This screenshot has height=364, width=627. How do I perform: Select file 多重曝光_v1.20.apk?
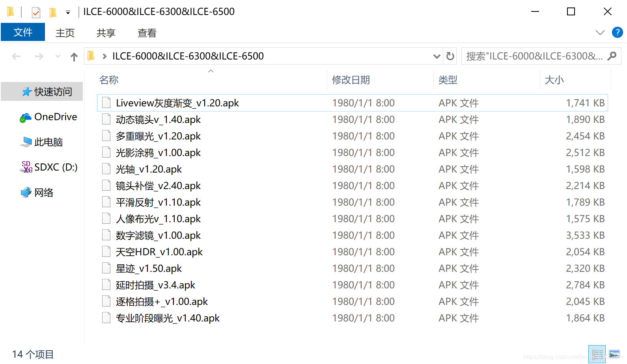(x=353, y=136)
